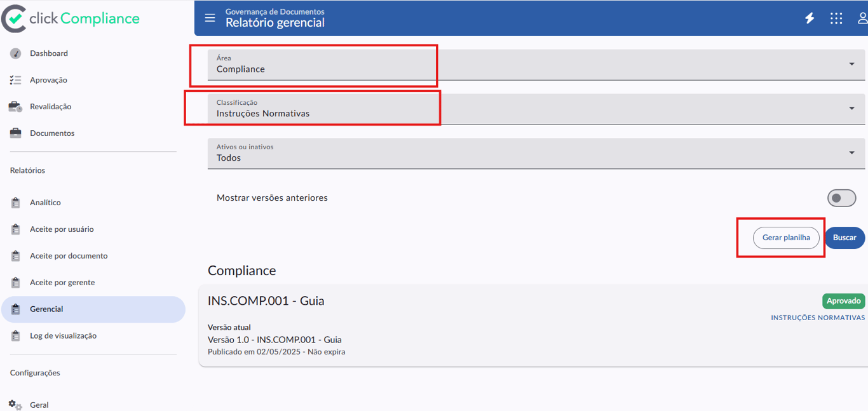
Task: Click the Gerar planilha button
Action: 786,238
